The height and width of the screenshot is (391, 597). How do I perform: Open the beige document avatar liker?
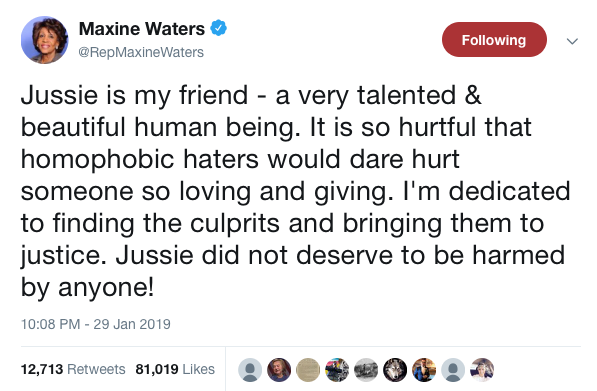[308, 370]
